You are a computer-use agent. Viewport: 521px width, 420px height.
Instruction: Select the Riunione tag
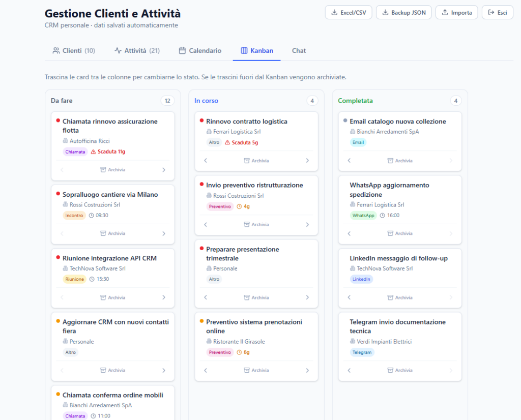click(x=74, y=279)
